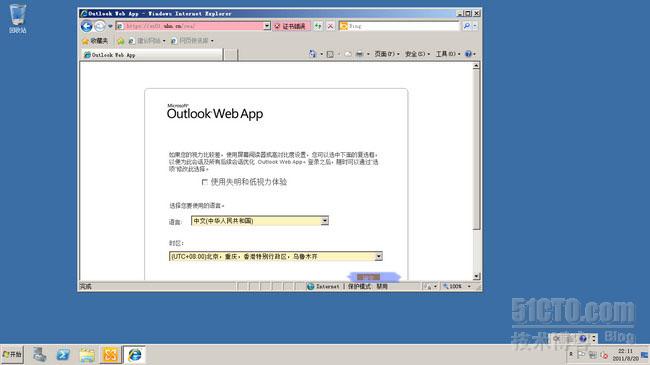Viewport: 650px width, 365px height.
Task: Open the certificate error (证书错误) warning
Action: (x=291, y=27)
